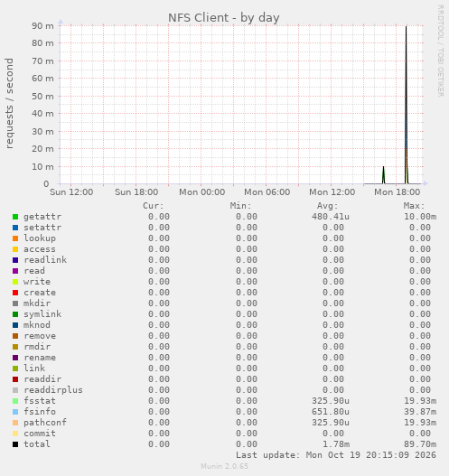The width and height of the screenshot is (449, 476).
Task: Click the read purple legend swatch
Action: (15, 271)
